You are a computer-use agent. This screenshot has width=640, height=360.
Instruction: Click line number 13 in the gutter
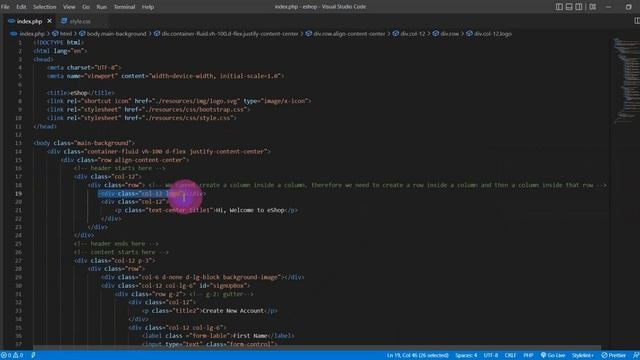18,143
